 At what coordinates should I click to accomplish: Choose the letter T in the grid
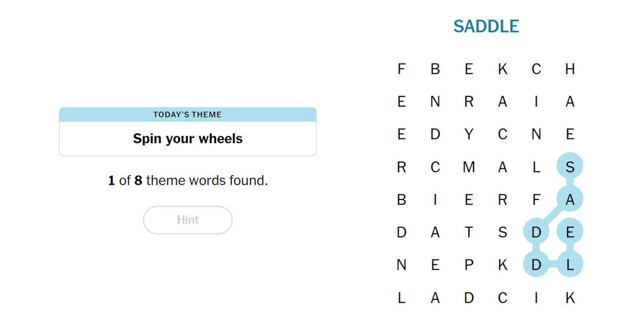pyautogui.click(x=469, y=232)
